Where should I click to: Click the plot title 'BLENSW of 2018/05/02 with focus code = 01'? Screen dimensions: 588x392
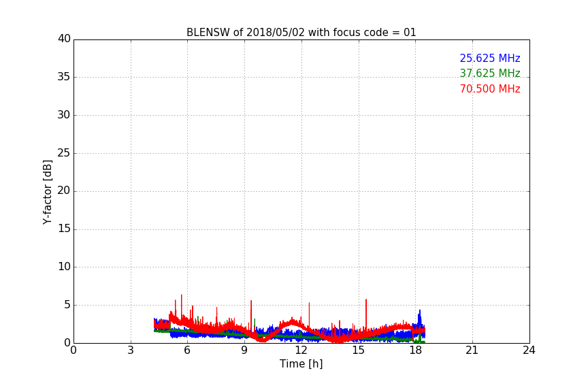(x=301, y=33)
